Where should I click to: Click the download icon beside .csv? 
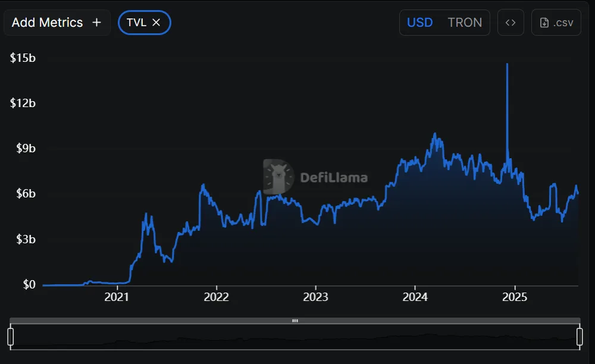point(544,23)
